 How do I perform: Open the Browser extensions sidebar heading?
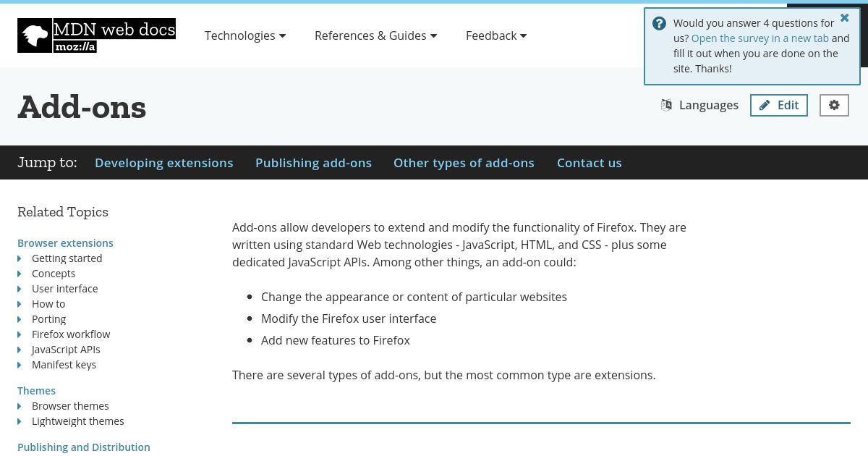click(x=65, y=243)
